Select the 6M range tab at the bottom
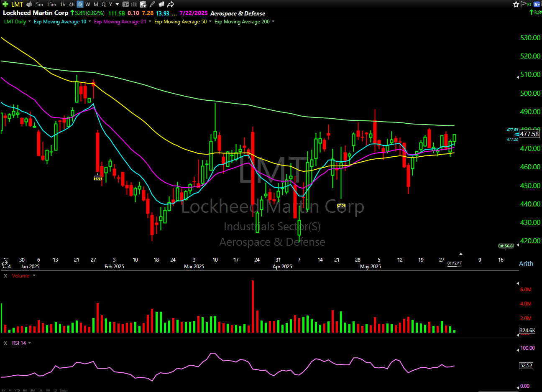The width and height of the screenshot is (542, 392). (x=25, y=390)
